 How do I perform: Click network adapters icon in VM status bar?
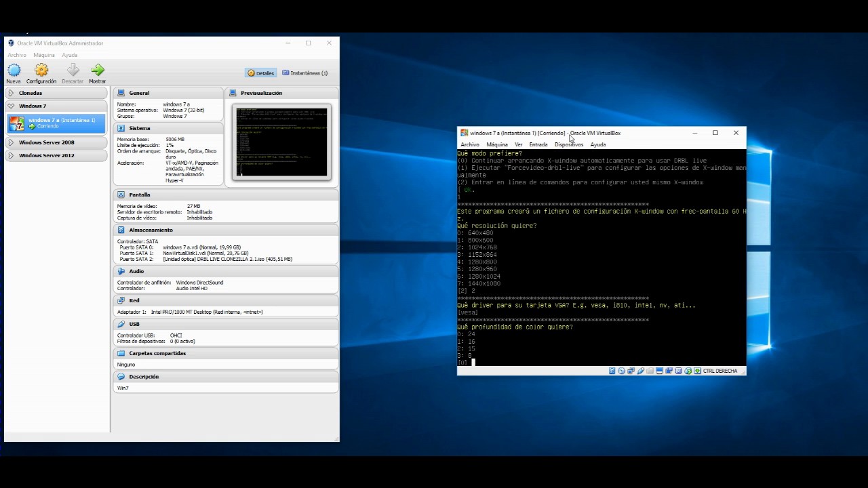tap(631, 371)
